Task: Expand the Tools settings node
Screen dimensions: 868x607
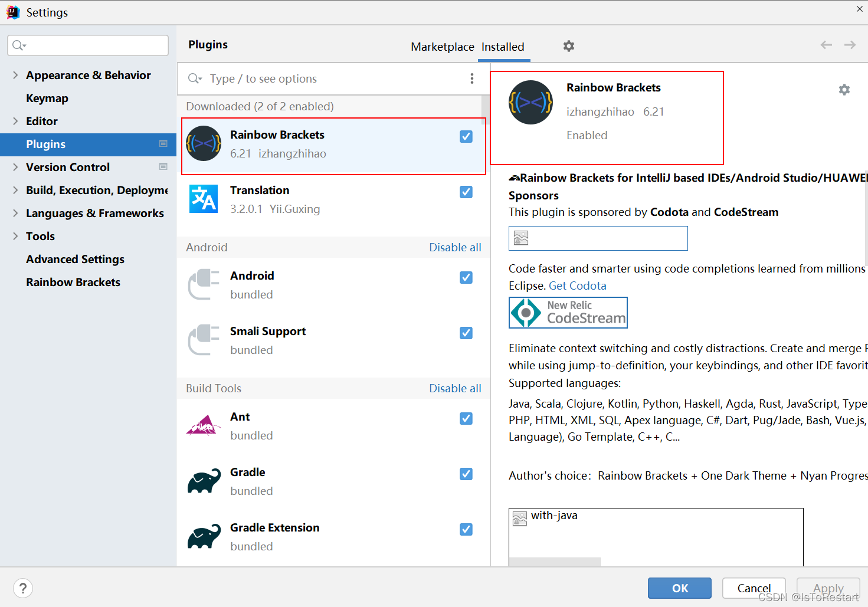Action: 15,236
